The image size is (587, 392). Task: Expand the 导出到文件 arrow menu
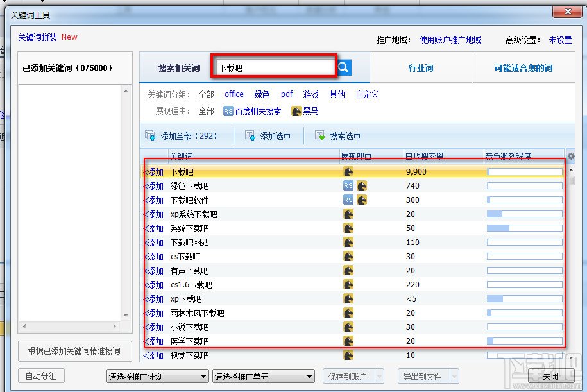(x=455, y=376)
